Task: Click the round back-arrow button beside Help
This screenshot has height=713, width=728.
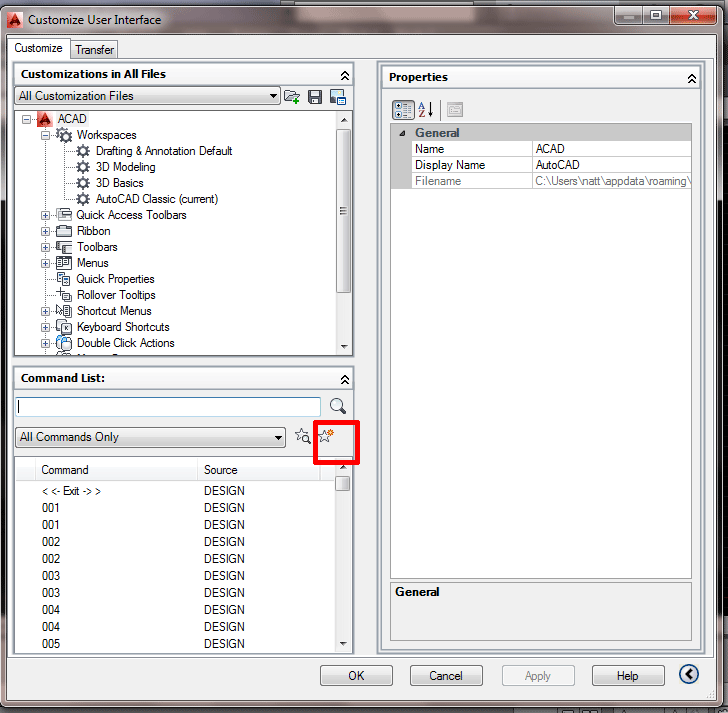Action: [x=689, y=674]
